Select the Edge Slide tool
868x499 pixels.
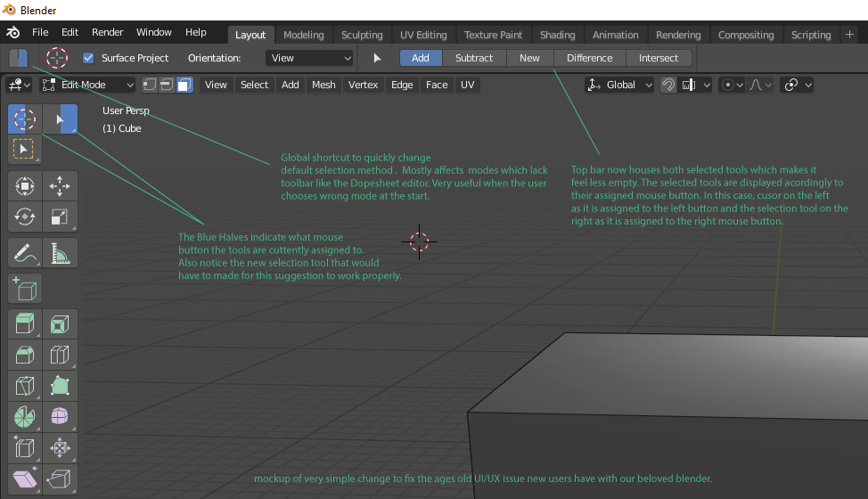point(25,448)
